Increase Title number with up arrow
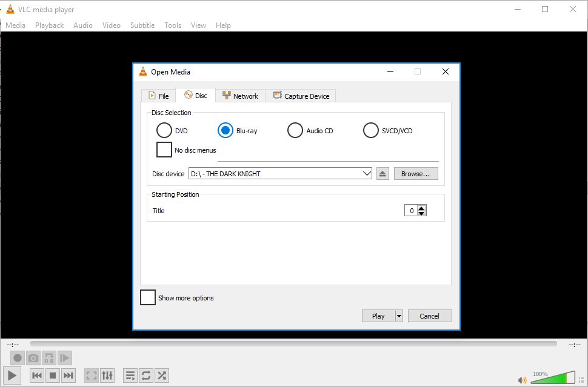 point(421,208)
